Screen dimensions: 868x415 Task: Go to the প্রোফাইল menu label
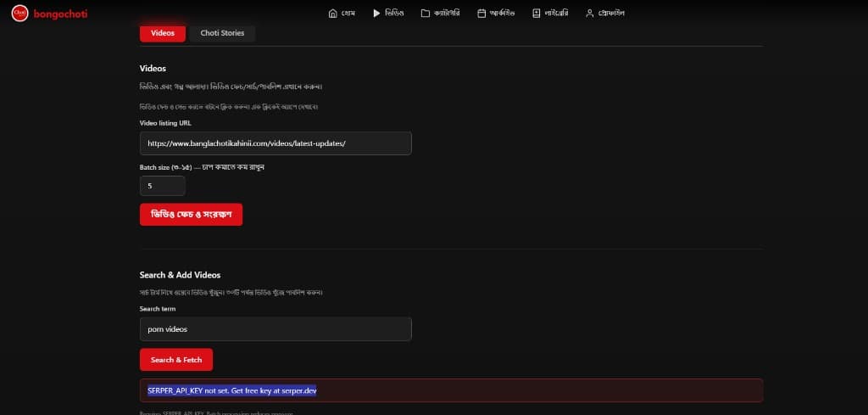click(x=610, y=14)
